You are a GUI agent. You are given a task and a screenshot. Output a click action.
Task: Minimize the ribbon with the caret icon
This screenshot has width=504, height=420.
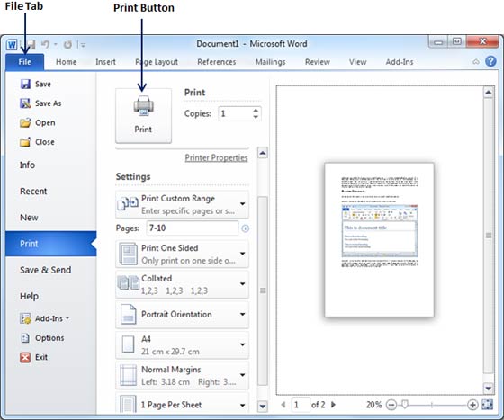coord(476,62)
